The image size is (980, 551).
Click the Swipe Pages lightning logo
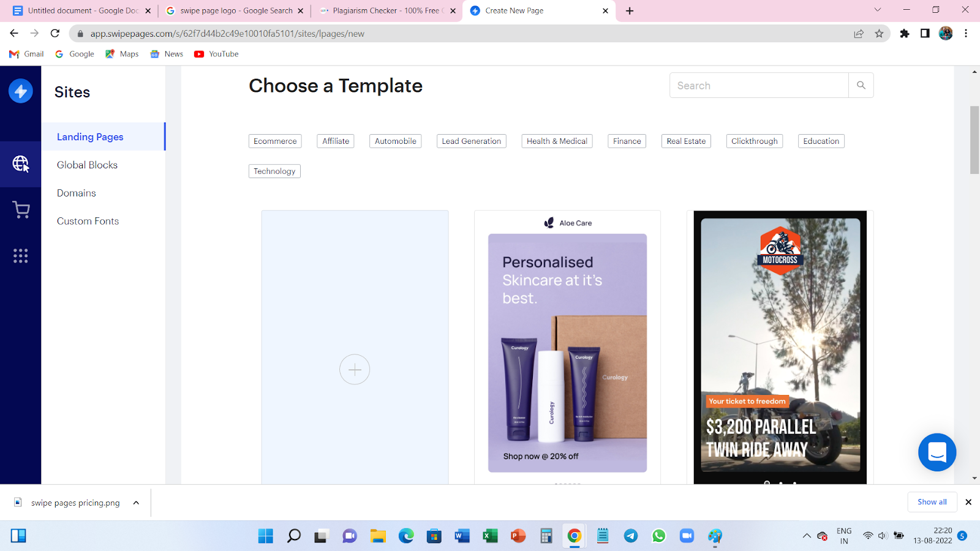[x=20, y=90]
